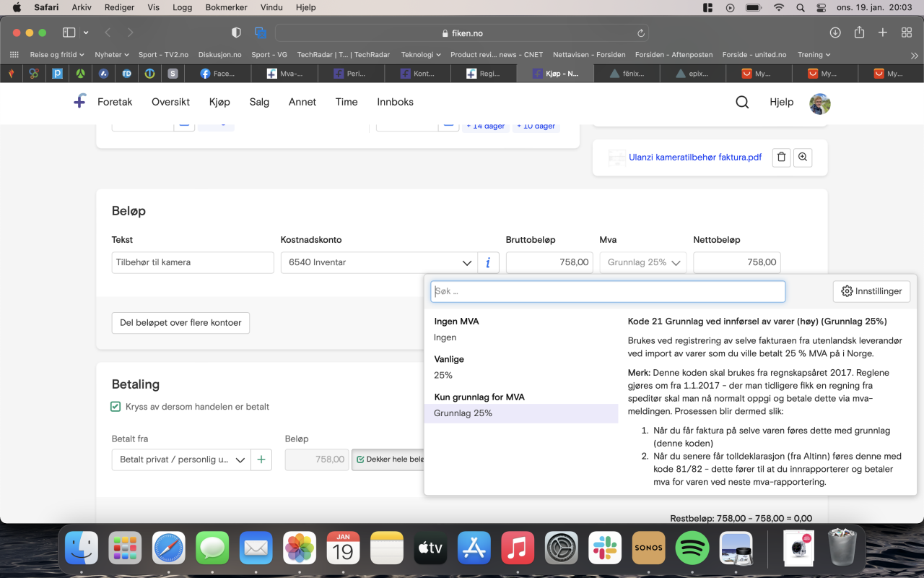Expand the 'Betalt fra' account dropdown
Image resolution: width=924 pixels, height=578 pixels.
(181, 460)
